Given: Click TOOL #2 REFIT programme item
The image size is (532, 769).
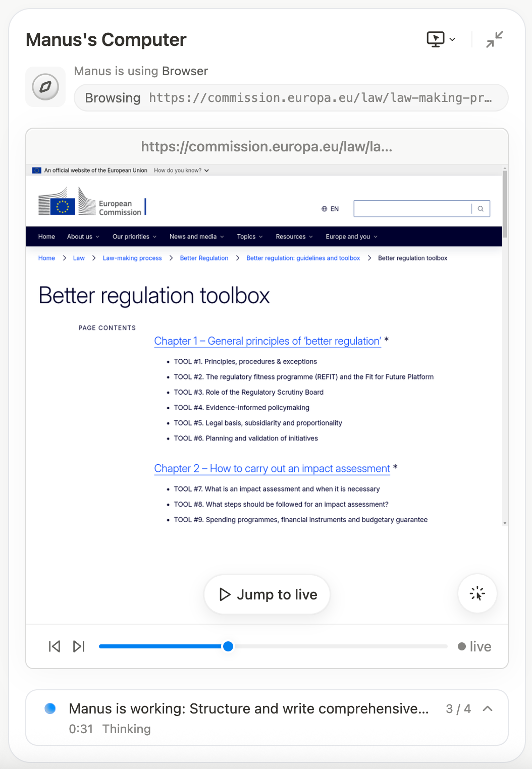Looking at the screenshot, I should (x=303, y=377).
